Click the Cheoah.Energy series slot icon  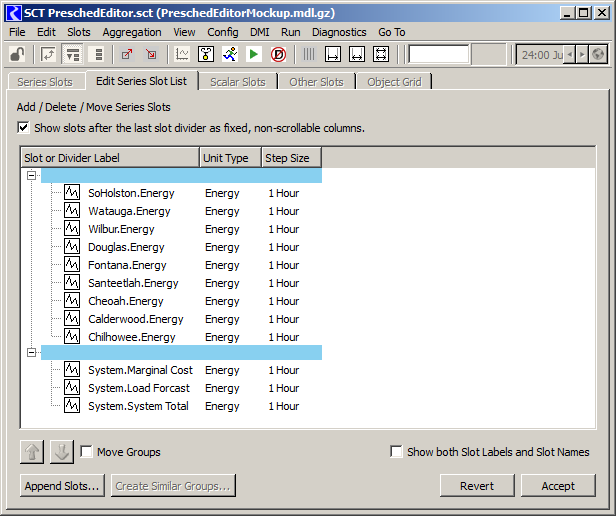(72, 301)
